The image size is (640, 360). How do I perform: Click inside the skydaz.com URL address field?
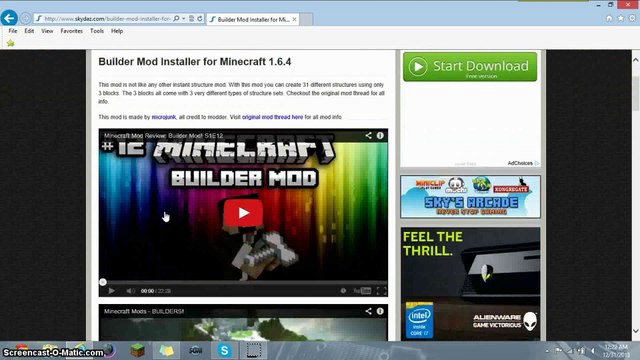pyautogui.click(x=107, y=19)
